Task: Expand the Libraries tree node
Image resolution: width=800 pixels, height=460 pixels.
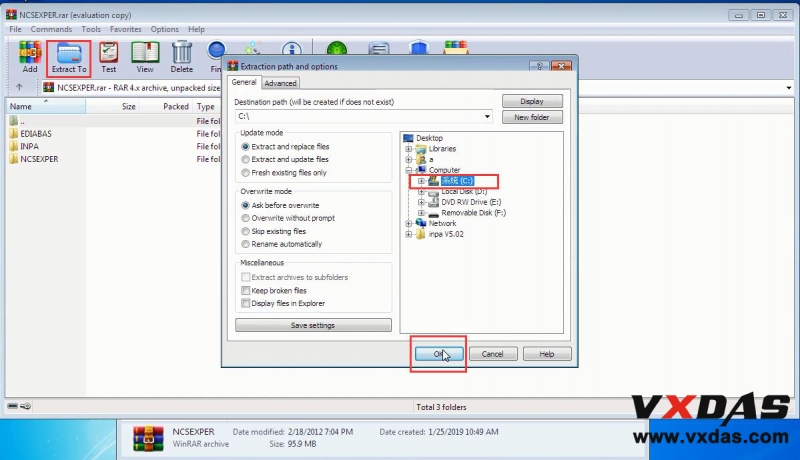Action: click(409, 149)
